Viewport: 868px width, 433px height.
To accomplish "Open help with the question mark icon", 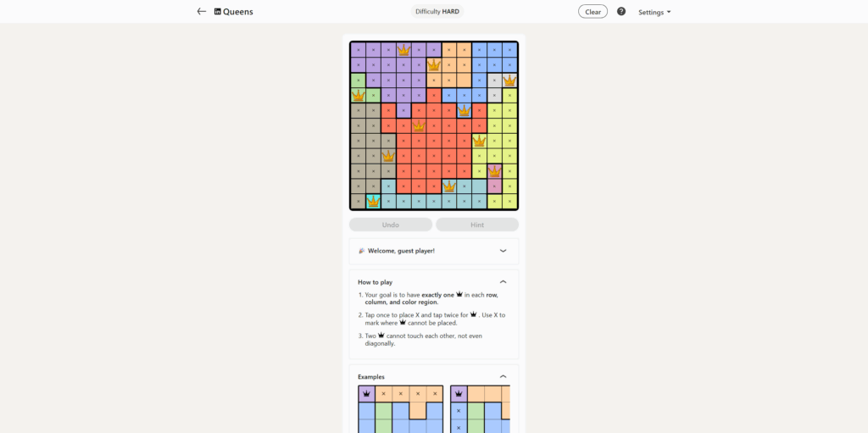I will point(621,12).
